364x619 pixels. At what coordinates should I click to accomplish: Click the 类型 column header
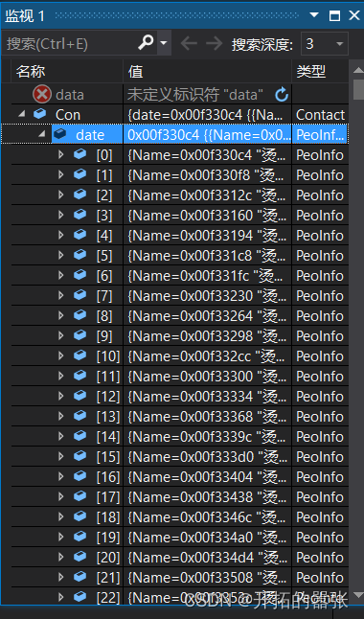(320, 72)
